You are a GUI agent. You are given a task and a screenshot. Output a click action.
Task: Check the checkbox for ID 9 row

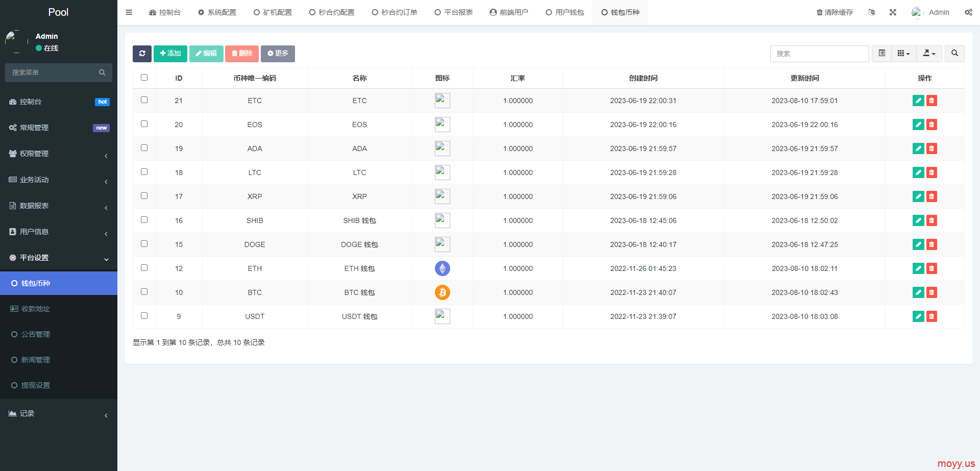click(x=144, y=316)
